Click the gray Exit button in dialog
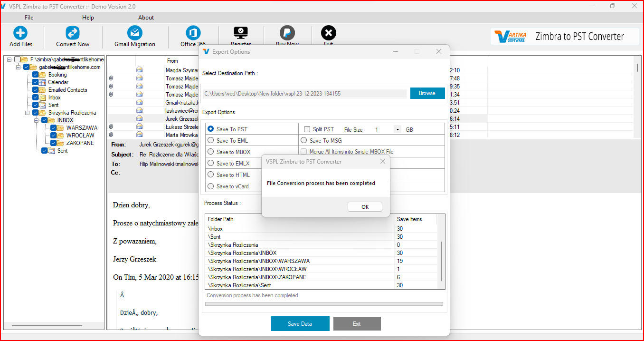 point(357,324)
